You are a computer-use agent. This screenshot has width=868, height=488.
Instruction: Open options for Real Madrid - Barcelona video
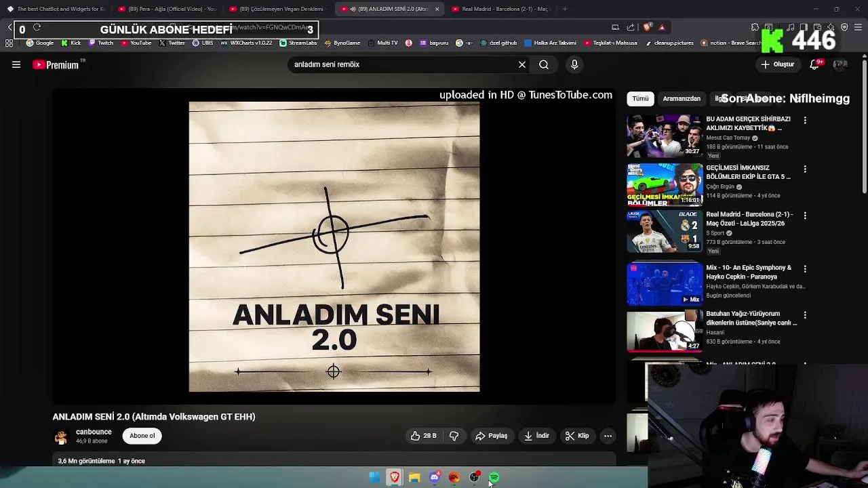[x=805, y=216]
